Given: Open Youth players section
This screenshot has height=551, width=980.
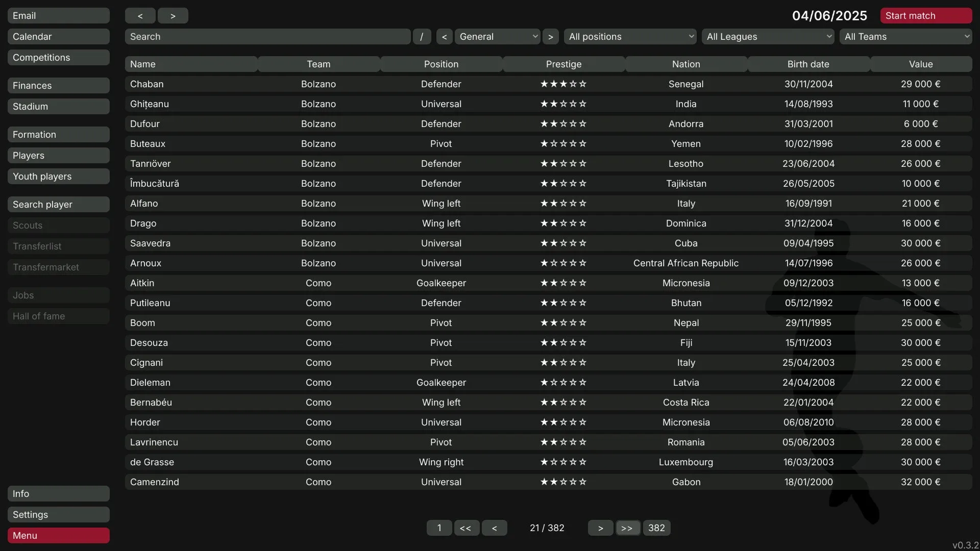Looking at the screenshot, I should [x=58, y=177].
